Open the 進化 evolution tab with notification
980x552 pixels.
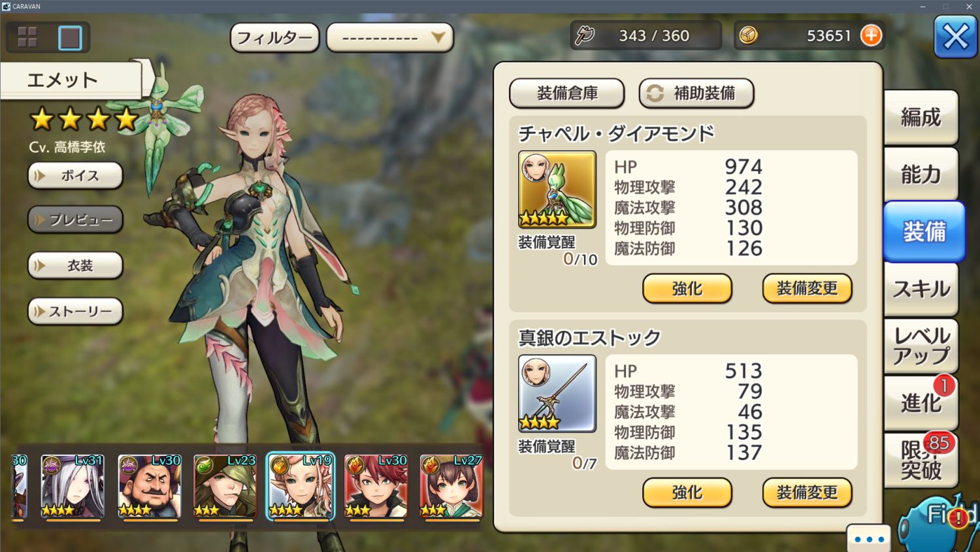pyautogui.click(x=921, y=402)
